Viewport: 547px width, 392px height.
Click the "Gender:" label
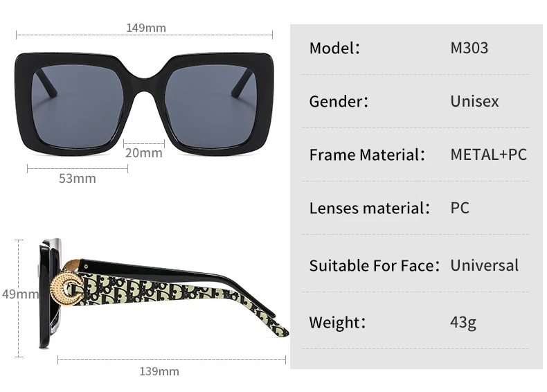(339, 101)
